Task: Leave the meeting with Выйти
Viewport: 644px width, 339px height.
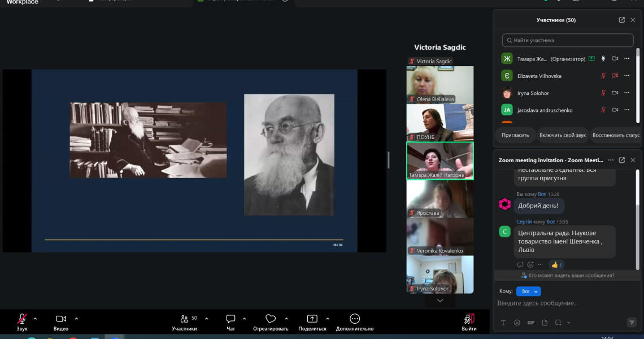Action: pos(469,322)
